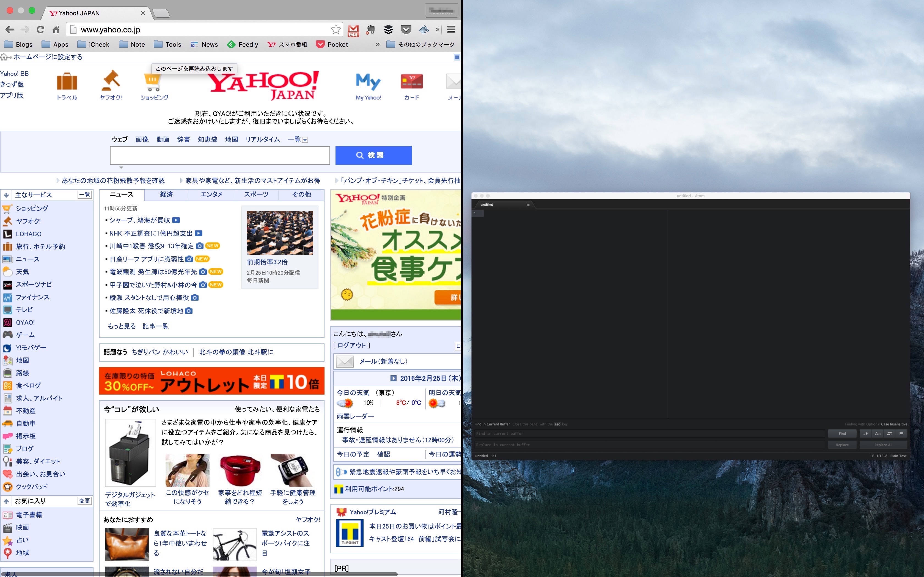Open Plain Text grammar selector in Atom

pos(898,456)
